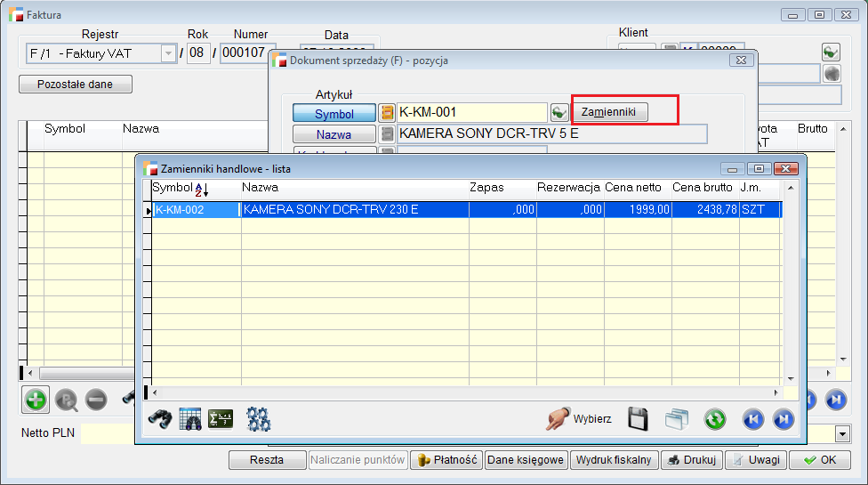Jump to first record in Zamienniki list

click(753, 419)
